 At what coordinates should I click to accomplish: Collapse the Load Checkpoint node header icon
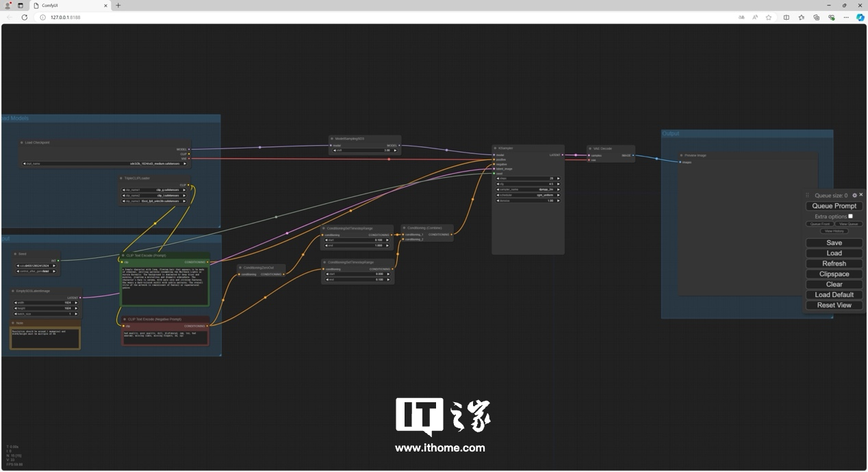click(21, 142)
